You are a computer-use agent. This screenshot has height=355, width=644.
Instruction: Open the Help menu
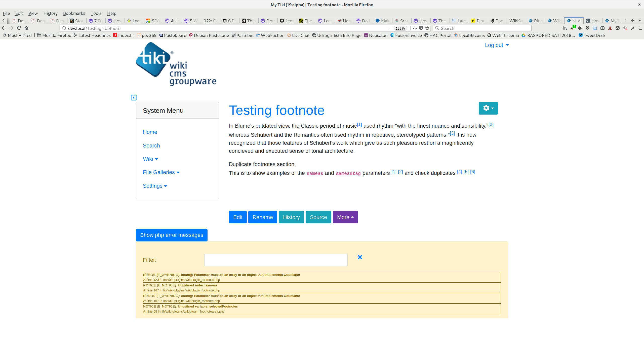point(112,13)
